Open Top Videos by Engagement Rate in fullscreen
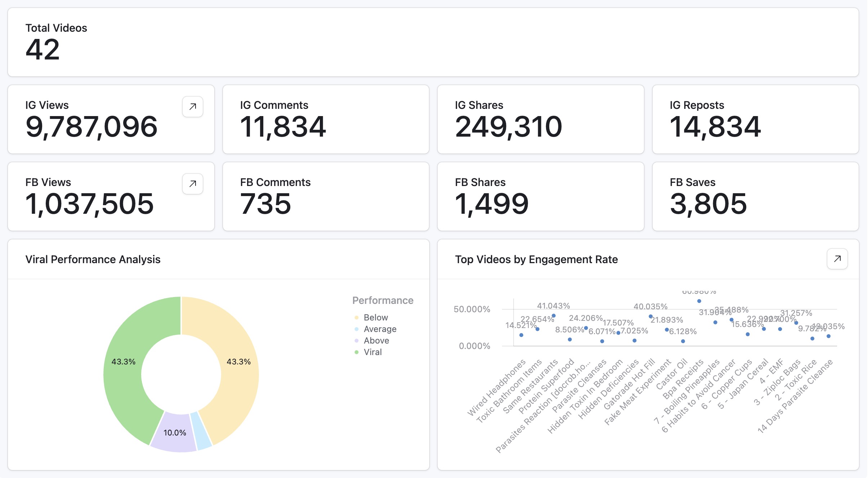The width and height of the screenshot is (868, 478). (837, 258)
